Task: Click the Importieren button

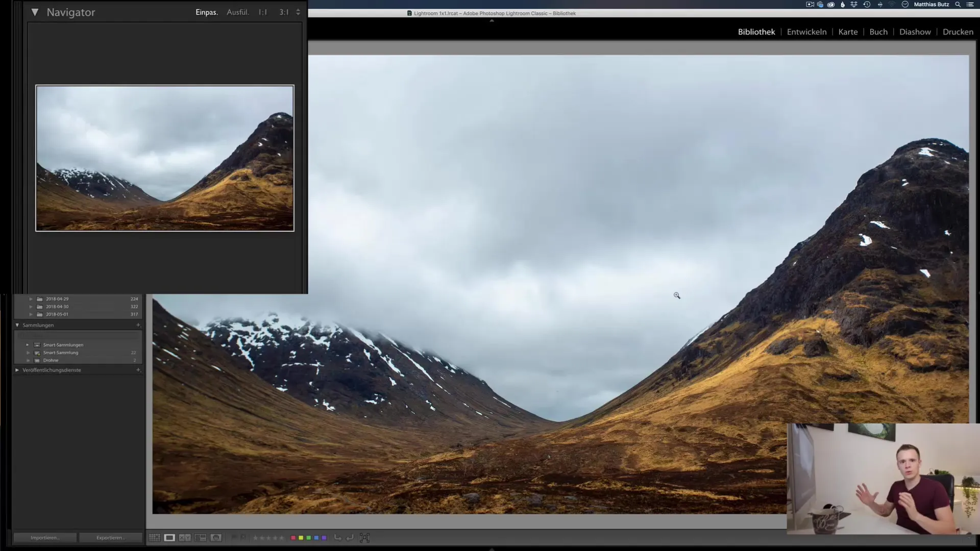Action: click(x=45, y=538)
